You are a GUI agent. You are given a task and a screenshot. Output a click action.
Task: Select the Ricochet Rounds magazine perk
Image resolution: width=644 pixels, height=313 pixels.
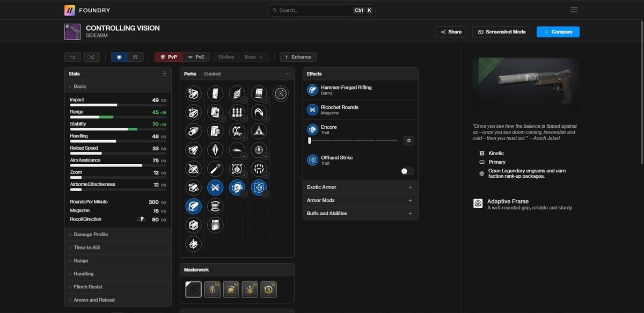coord(215,187)
